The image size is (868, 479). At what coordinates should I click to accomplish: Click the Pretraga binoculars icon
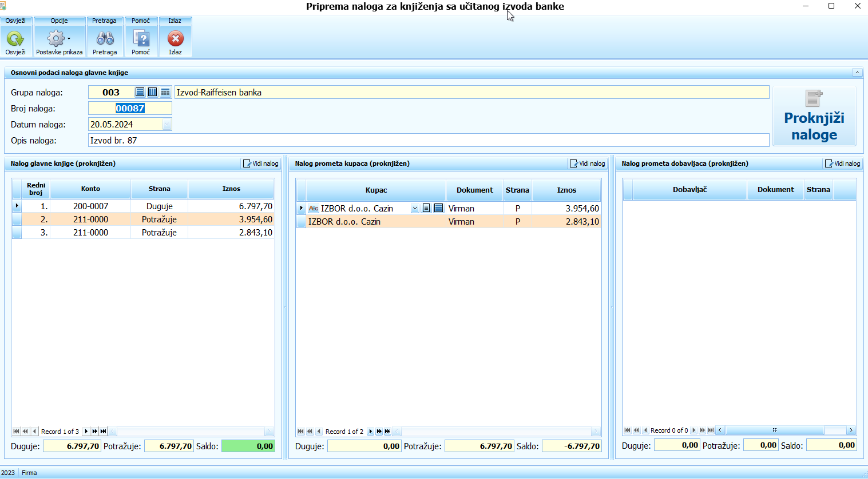(105, 39)
